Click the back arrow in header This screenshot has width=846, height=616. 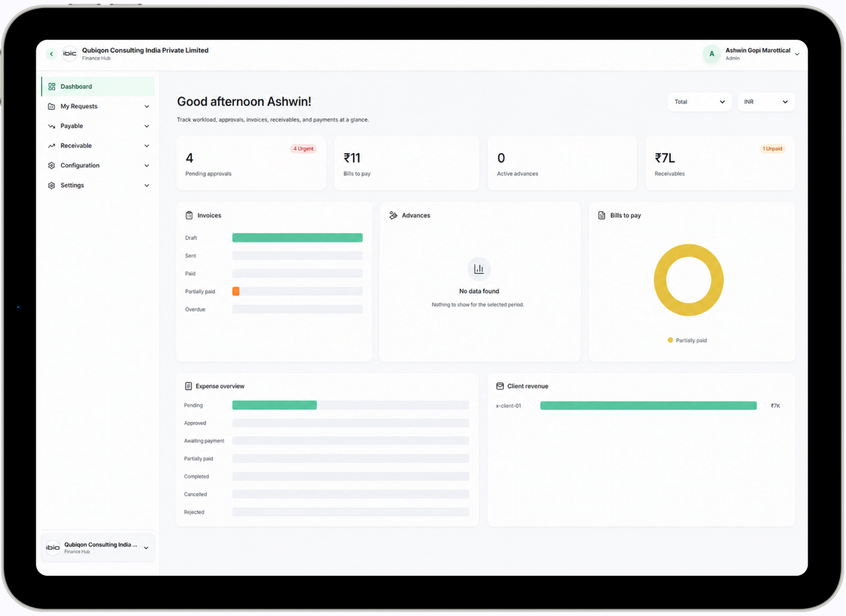click(x=52, y=54)
